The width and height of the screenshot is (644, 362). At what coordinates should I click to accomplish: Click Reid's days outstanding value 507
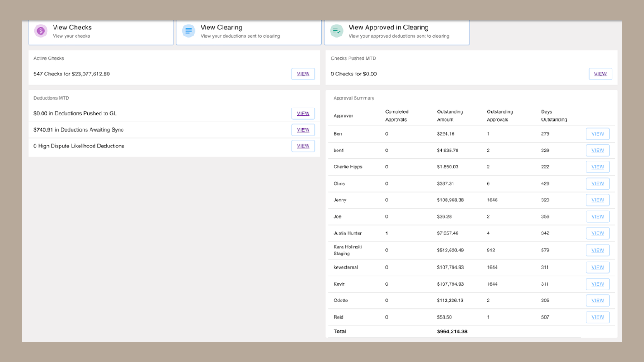point(545,317)
